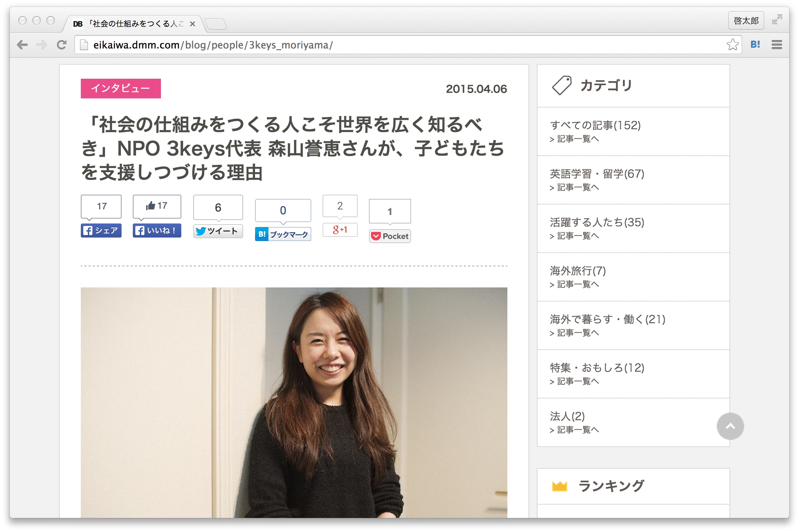Screen dimensions: 799x532
Task: Bookmark the page with Hatena ブックマーク
Action: point(283,233)
